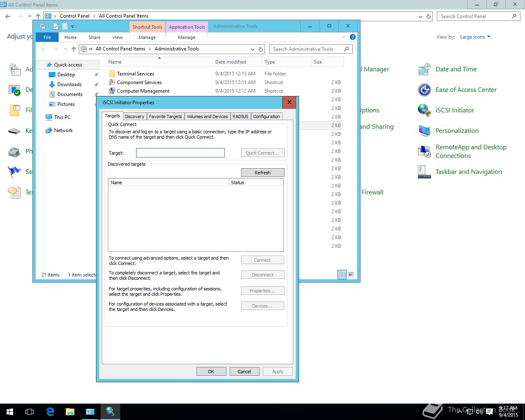The height and width of the screenshot is (420, 525).
Task: Click Refresh icon in Control Panel address bar
Action: click(429, 16)
